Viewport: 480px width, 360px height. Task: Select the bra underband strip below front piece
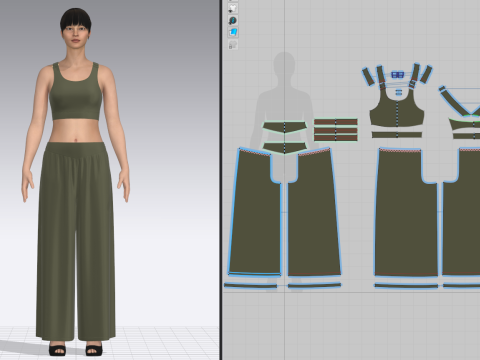397,135
